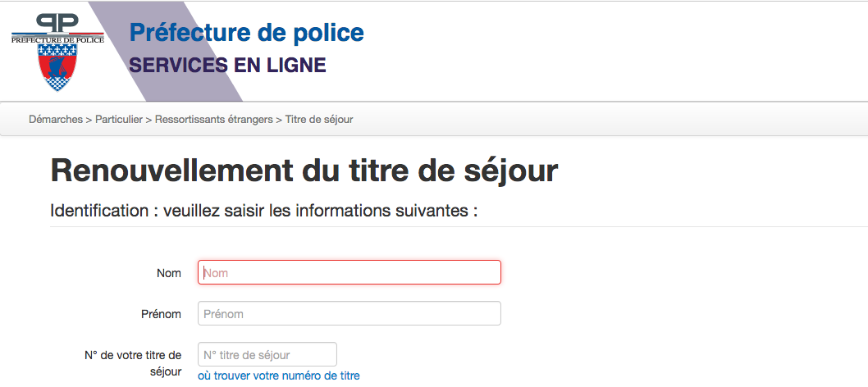The height and width of the screenshot is (387, 868).
Task: Click into the Prénom text field
Action: [349, 313]
